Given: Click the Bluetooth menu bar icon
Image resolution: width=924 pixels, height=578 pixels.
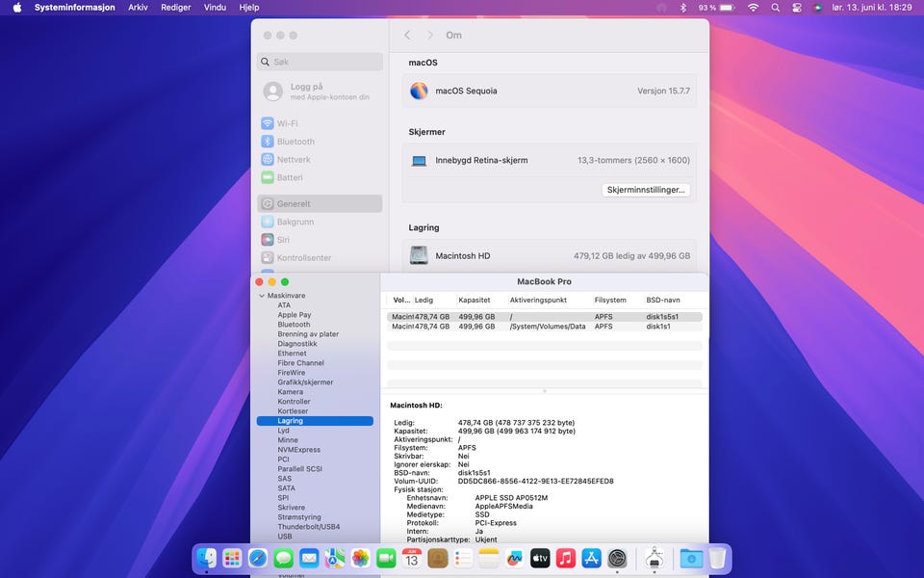Looking at the screenshot, I should (683, 8).
